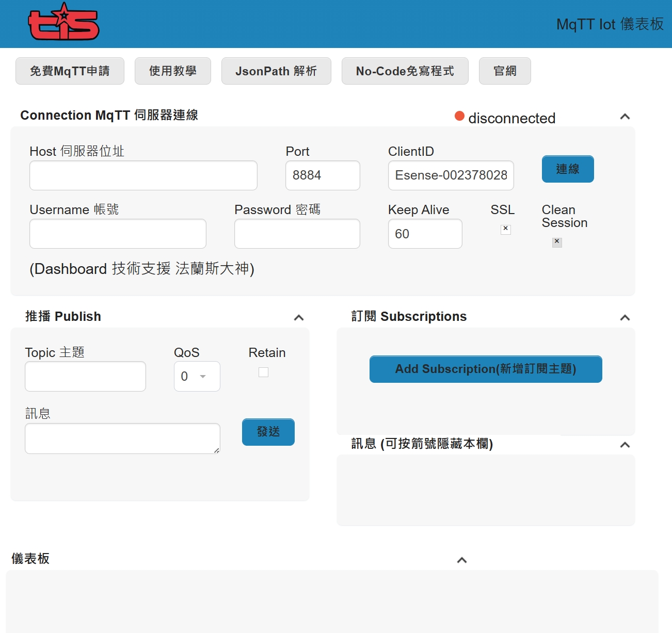Enable the Retain checkbox
Viewport: 672px width, 633px height.
[x=263, y=372]
